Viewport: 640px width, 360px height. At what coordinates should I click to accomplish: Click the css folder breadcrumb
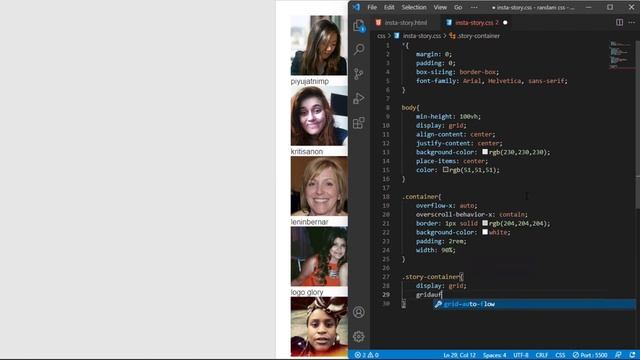tap(381, 36)
